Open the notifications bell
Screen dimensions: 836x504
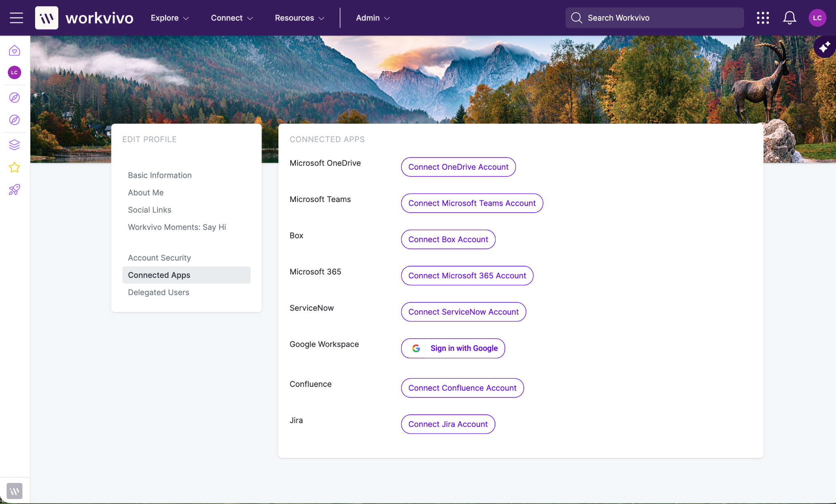pos(789,18)
